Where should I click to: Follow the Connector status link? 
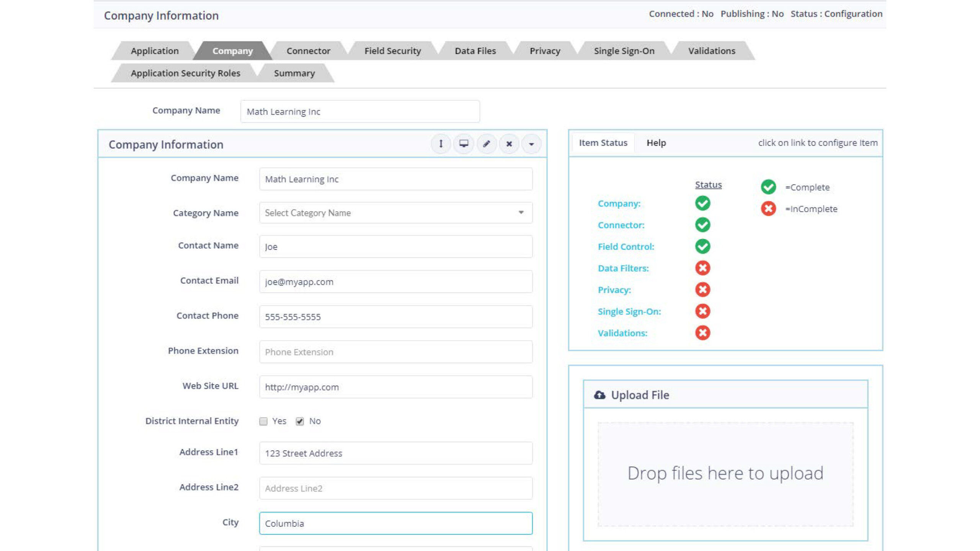pyautogui.click(x=621, y=225)
